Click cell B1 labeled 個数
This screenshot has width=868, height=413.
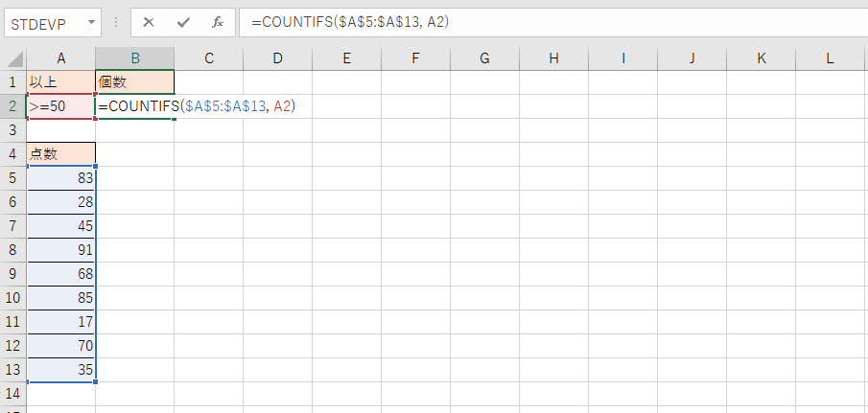pos(135,82)
